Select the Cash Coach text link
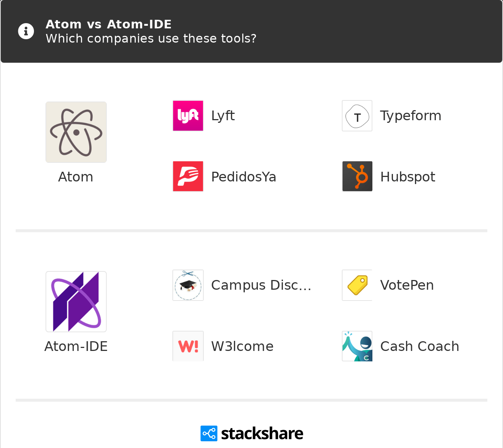 [420, 346]
